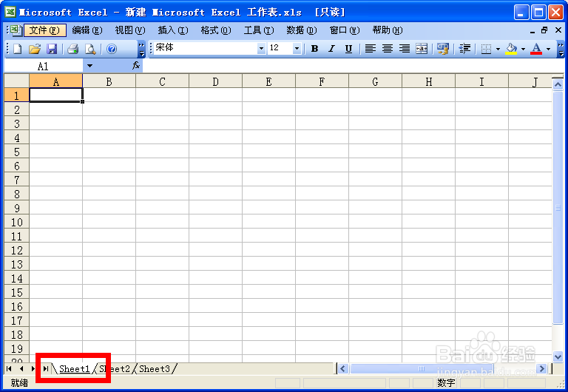
Task: Toggle italic formatting
Action: pyautogui.click(x=331, y=49)
